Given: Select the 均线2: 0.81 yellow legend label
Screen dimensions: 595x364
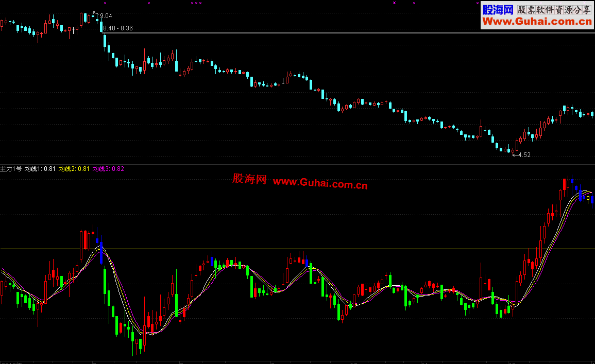Looking at the screenshot, I should [x=74, y=169].
